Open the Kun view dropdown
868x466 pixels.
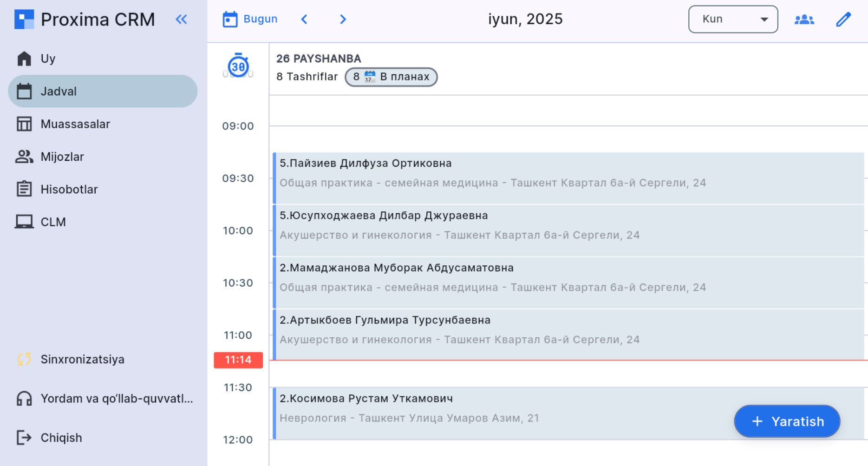[733, 20]
